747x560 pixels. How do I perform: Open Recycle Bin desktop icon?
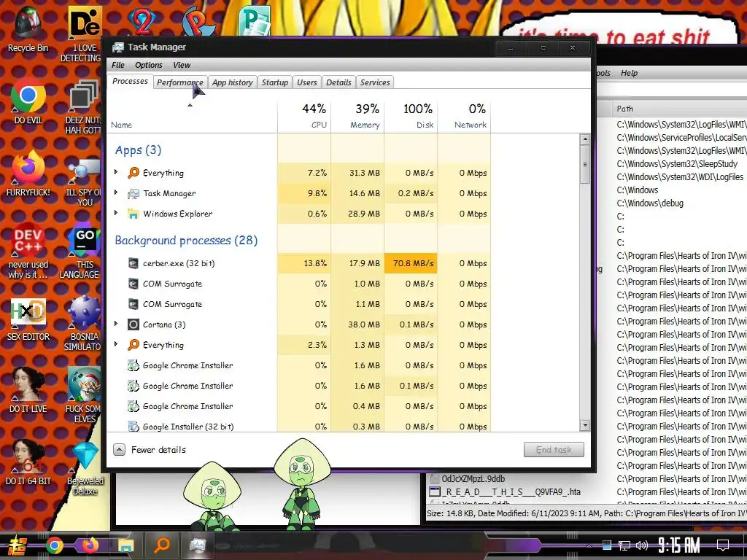click(28, 28)
